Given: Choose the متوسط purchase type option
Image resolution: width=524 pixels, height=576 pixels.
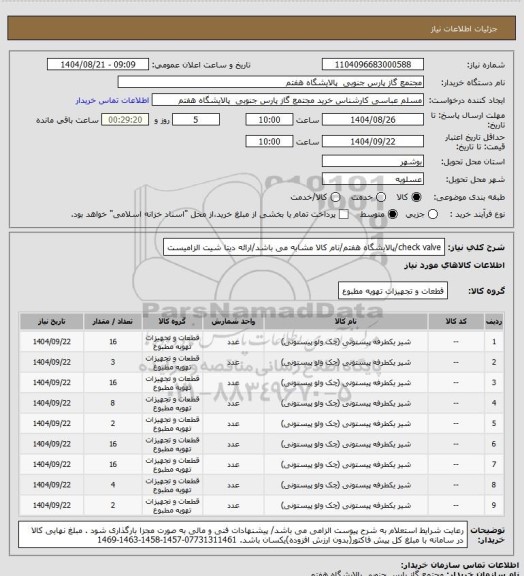Looking at the screenshot, I should [x=393, y=214].
